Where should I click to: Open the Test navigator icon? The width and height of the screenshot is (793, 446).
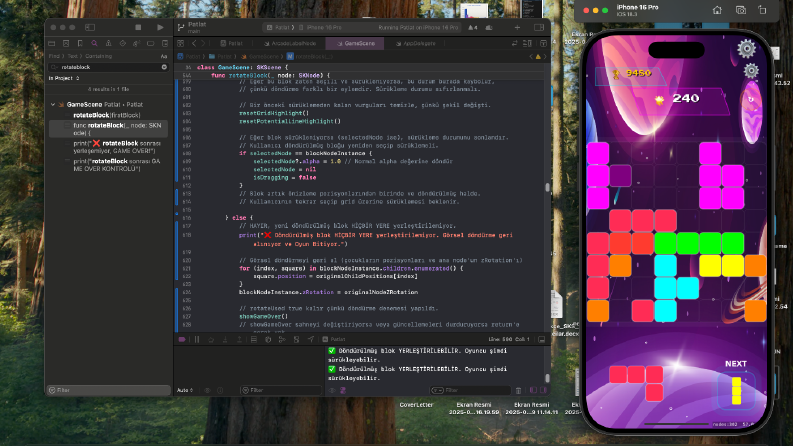coord(122,43)
